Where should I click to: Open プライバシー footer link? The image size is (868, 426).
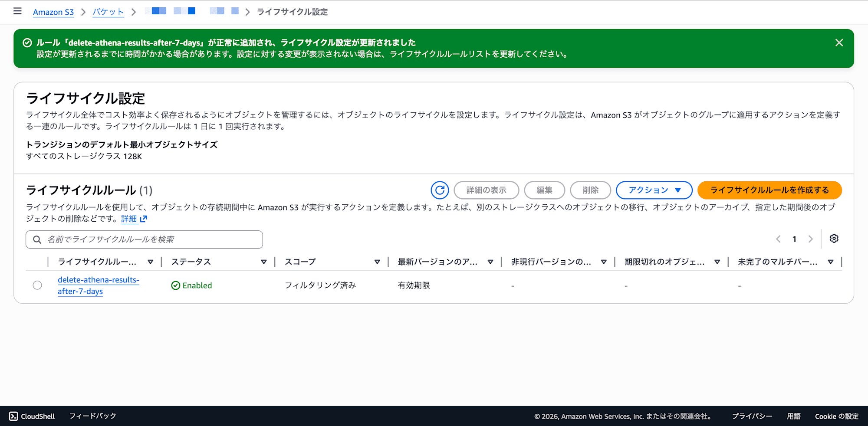pyautogui.click(x=752, y=416)
